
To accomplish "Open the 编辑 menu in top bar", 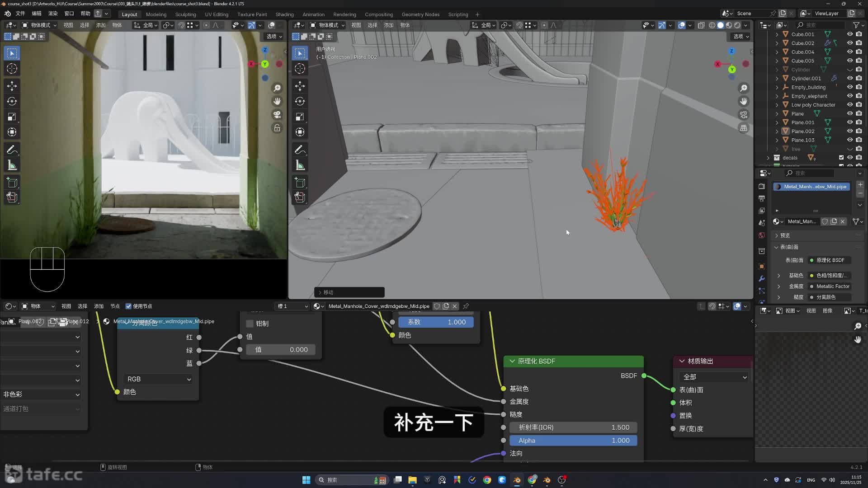I will click(x=37, y=14).
